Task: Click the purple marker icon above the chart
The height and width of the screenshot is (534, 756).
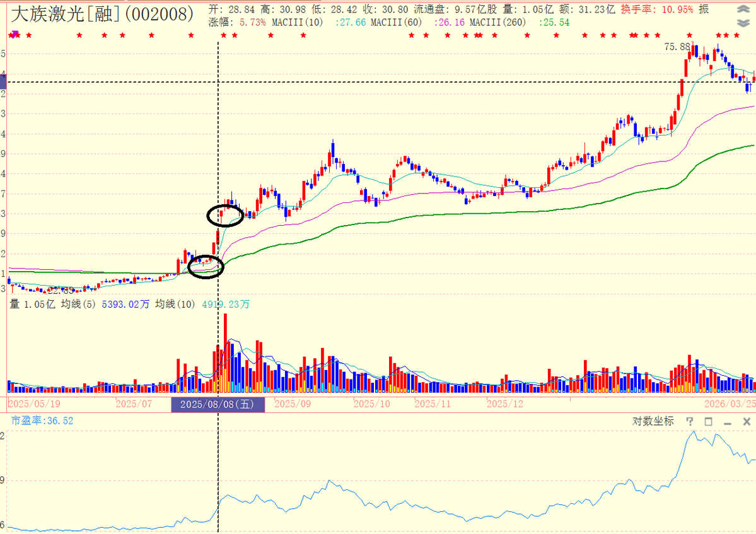Action: [x=15, y=34]
